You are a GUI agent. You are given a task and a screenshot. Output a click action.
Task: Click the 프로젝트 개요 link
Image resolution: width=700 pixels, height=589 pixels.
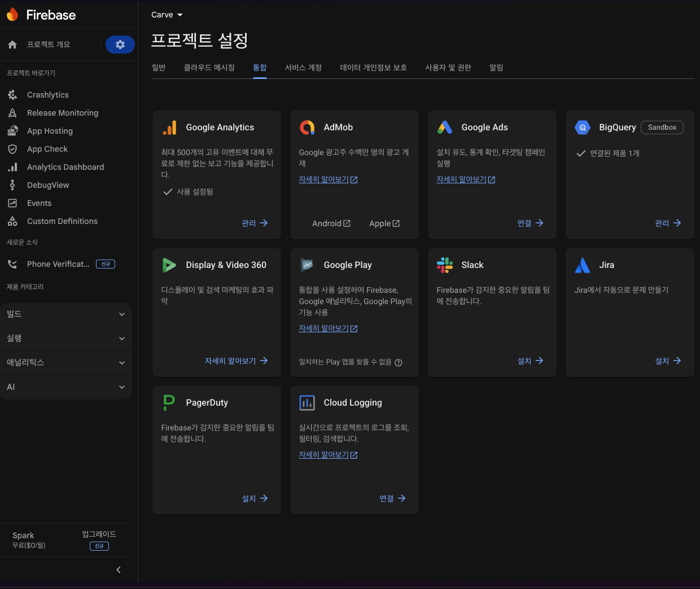(x=49, y=45)
